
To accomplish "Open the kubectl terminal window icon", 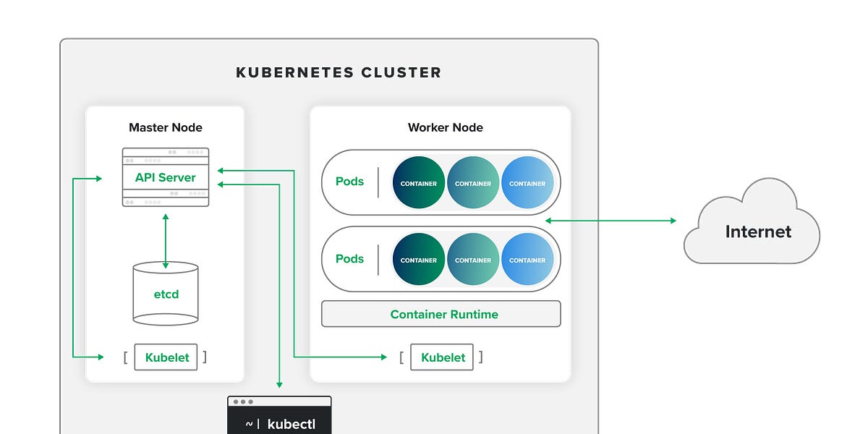I will click(x=279, y=415).
